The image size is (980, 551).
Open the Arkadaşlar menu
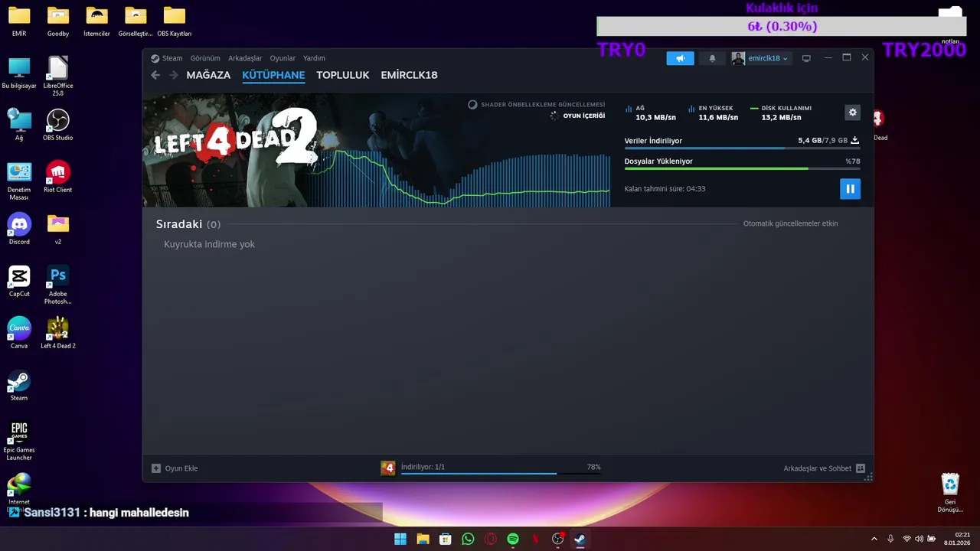(x=245, y=58)
